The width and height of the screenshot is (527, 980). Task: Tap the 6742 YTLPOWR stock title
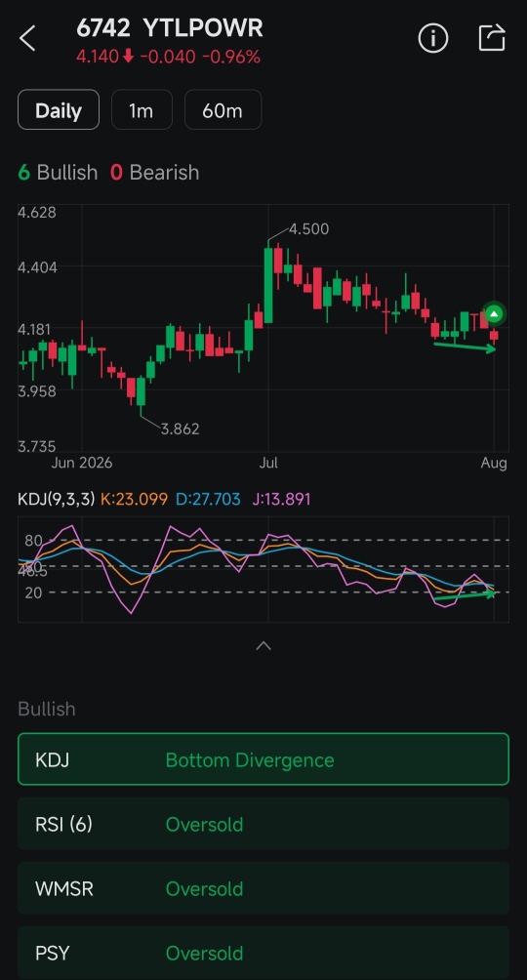170,28
